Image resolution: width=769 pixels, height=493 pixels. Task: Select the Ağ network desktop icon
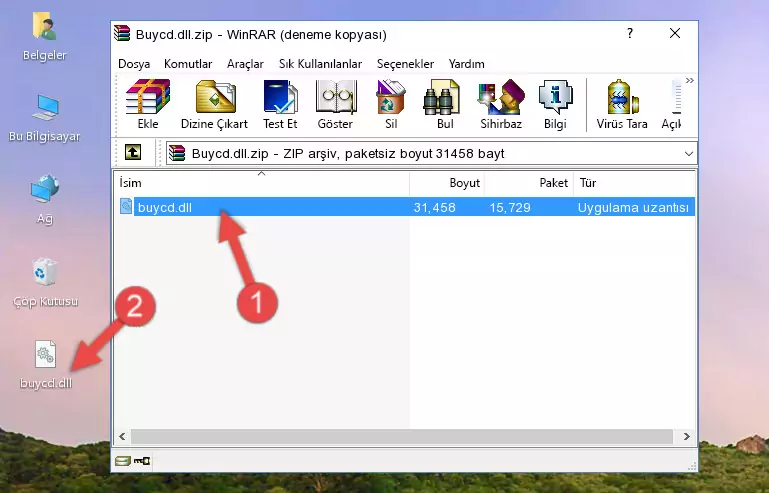tap(45, 200)
